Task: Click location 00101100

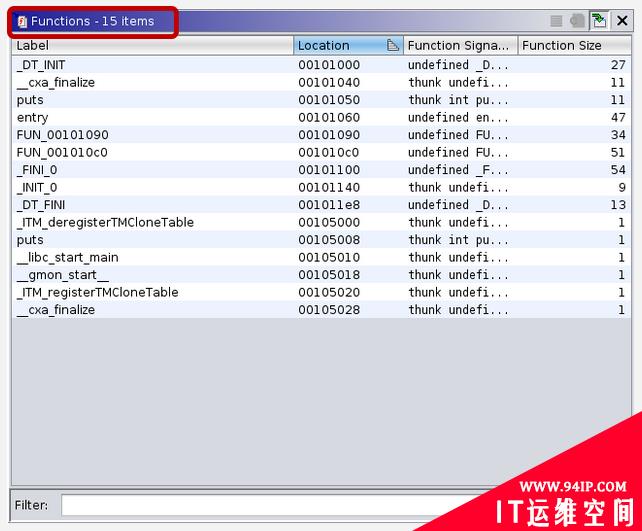Action: coord(329,170)
